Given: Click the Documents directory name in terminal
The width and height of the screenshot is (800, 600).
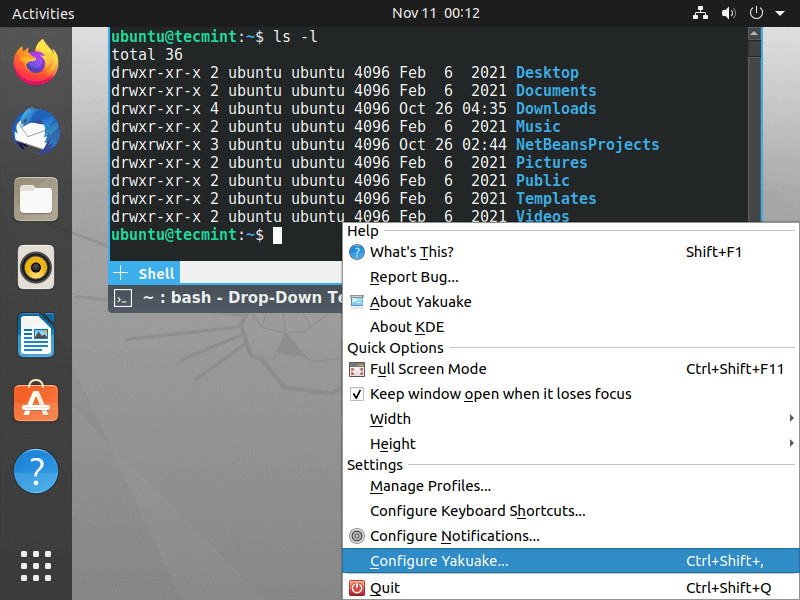Looking at the screenshot, I should tap(556, 90).
